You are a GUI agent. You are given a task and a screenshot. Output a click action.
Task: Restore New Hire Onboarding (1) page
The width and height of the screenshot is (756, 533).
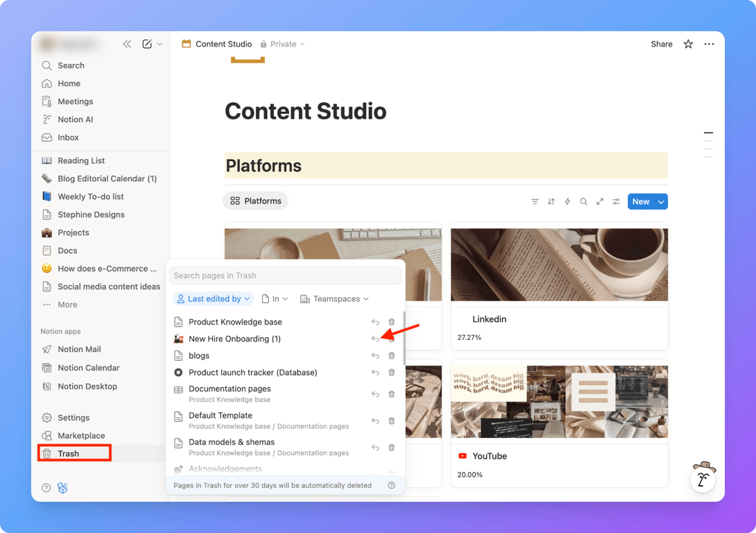point(375,339)
